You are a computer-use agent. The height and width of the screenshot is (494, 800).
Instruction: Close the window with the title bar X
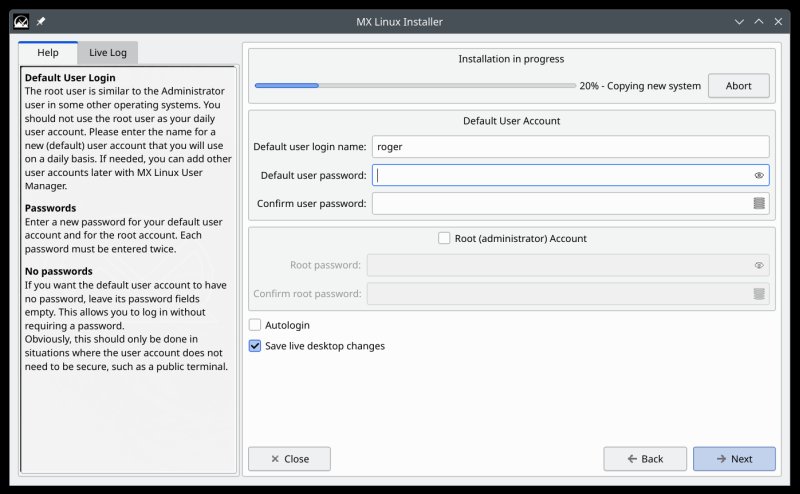tap(778, 21)
